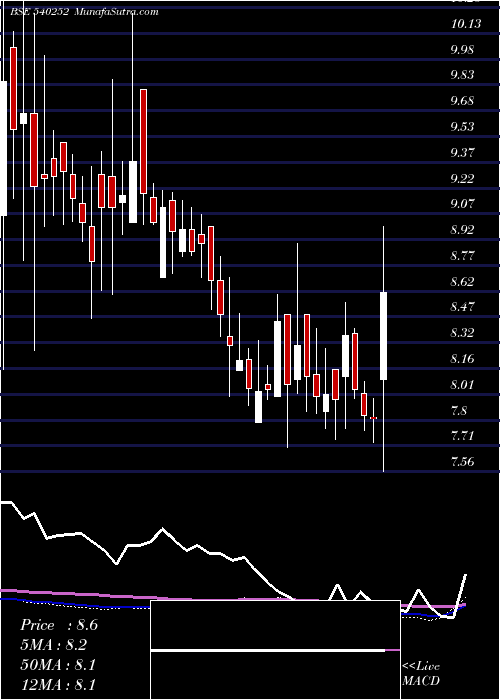The height and width of the screenshot is (700, 500).
Task: Click the 9.22 price axis label
Action: coord(462,179)
